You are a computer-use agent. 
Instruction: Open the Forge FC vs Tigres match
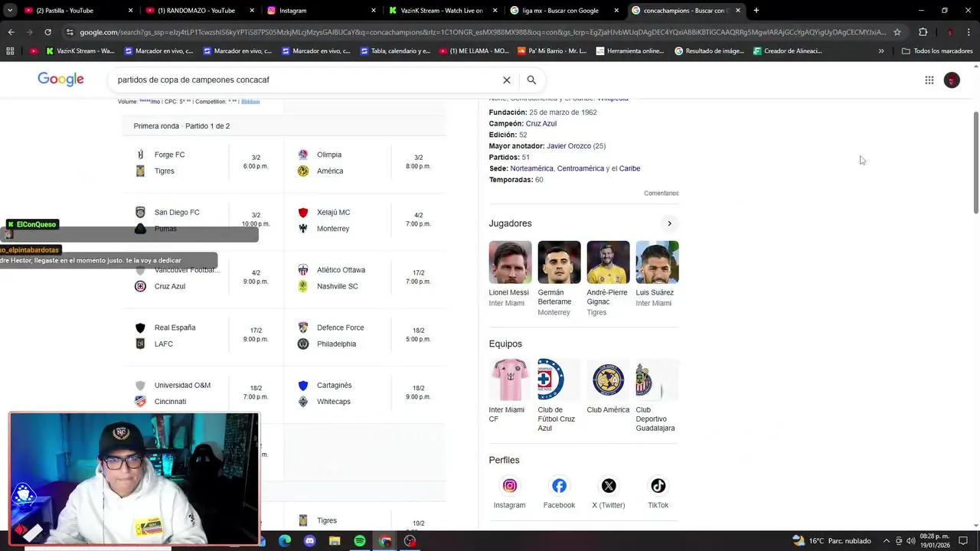203,163
